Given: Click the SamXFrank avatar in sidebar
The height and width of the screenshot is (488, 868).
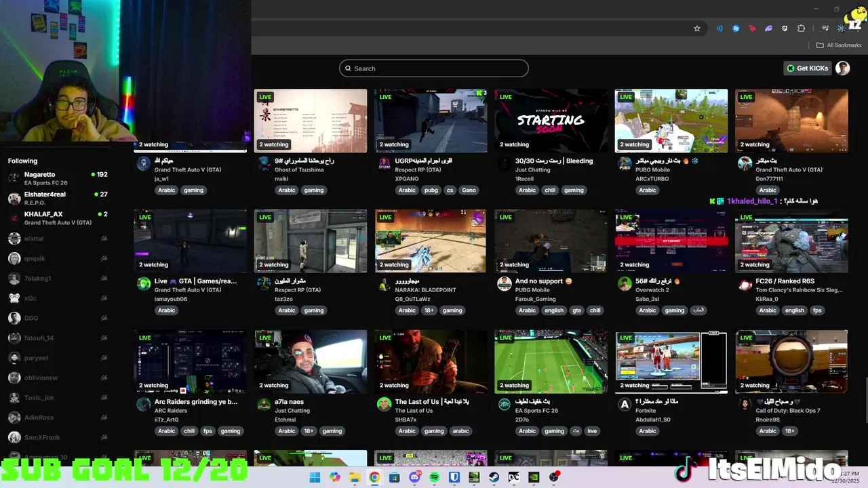Looking at the screenshot, I should click(14, 438).
